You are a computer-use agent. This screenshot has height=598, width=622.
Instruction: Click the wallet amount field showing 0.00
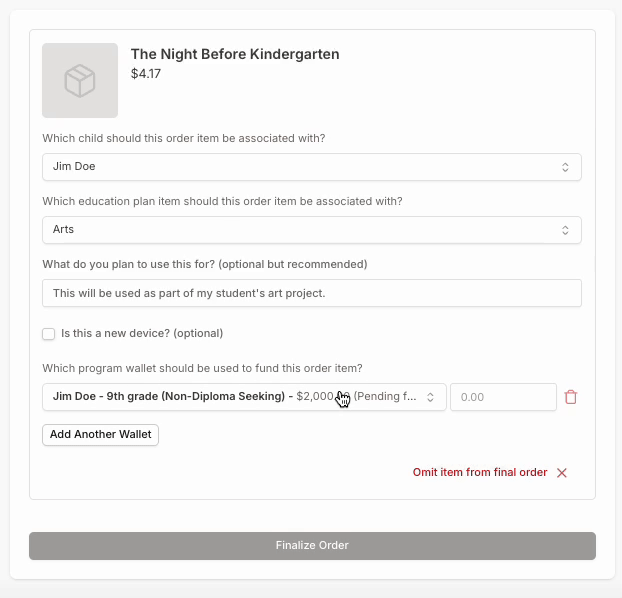click(x=503, y=397)
